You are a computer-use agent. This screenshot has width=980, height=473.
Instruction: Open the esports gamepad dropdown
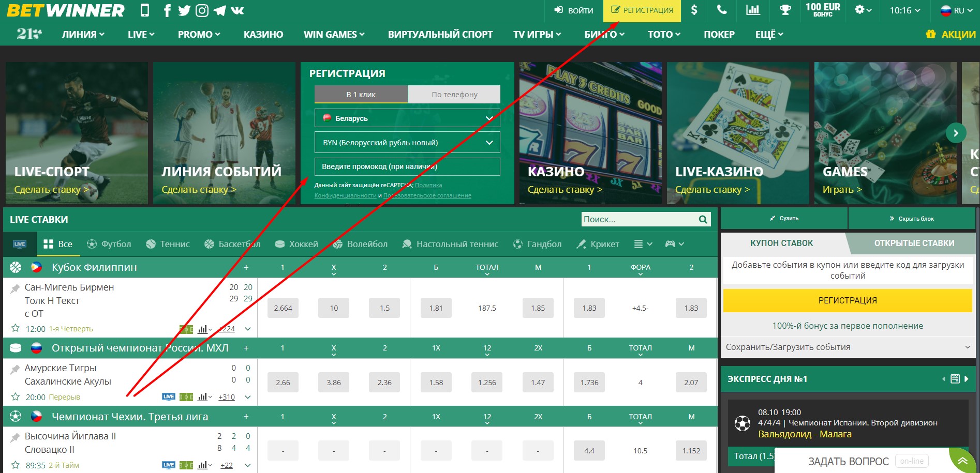click(674, 244)
